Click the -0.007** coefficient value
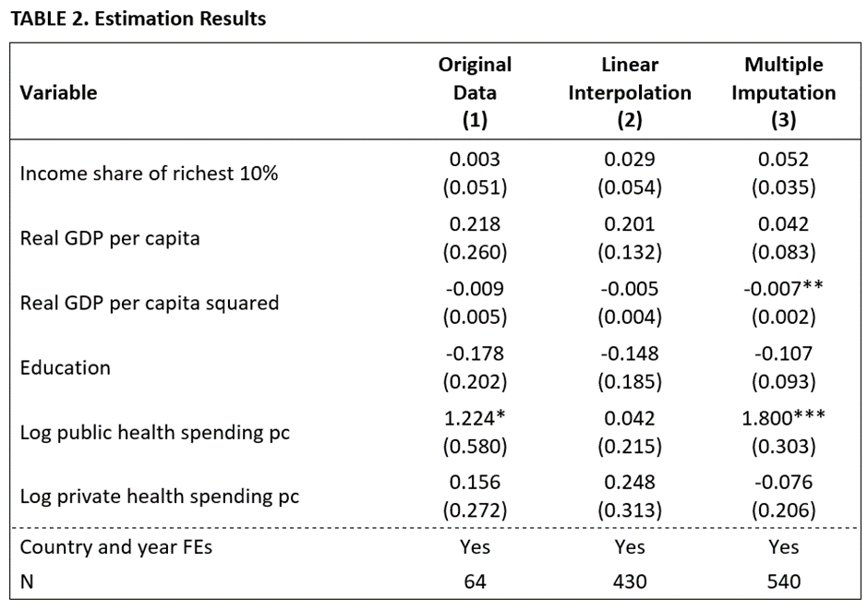The width and height of the screenshot is (868, 611). point(783,289)
